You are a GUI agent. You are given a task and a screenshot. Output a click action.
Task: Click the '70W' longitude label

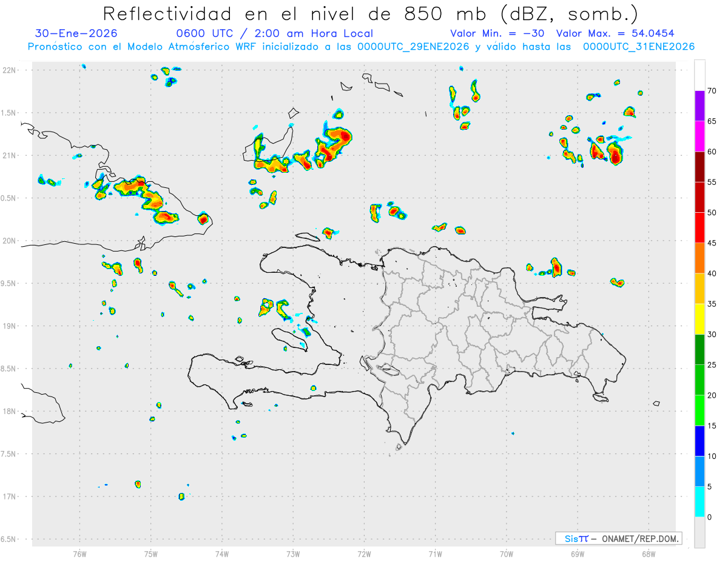click(x=507, y=554)
